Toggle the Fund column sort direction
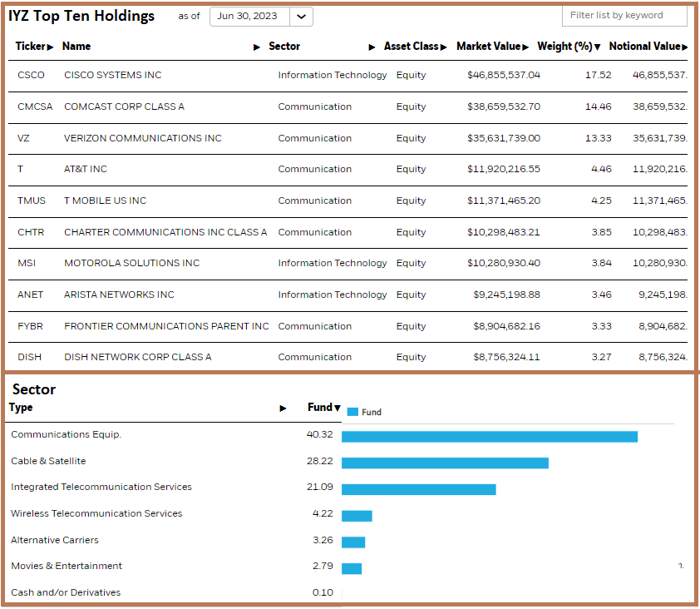The height and width of the screenshot is (609, 700). click(336, 407)
